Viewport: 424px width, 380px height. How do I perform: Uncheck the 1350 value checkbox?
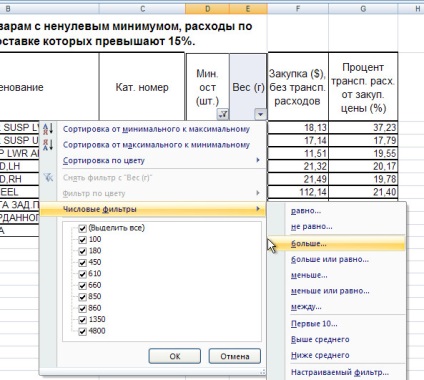[x=82, y=320]
